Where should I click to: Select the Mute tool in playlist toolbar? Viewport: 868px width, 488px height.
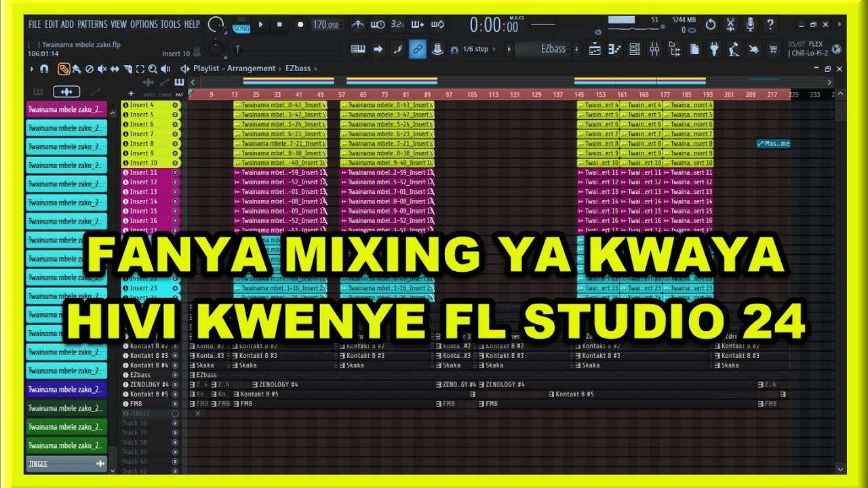[x=102, y=68]
